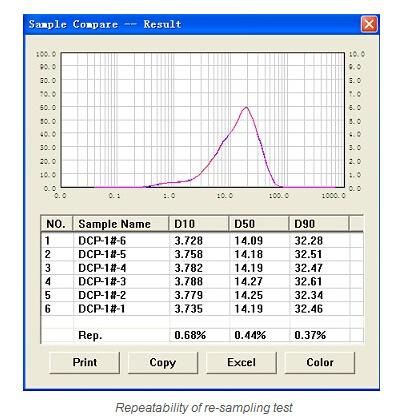Select the DCP-1#-5 sample row

(x=202, y=254)
